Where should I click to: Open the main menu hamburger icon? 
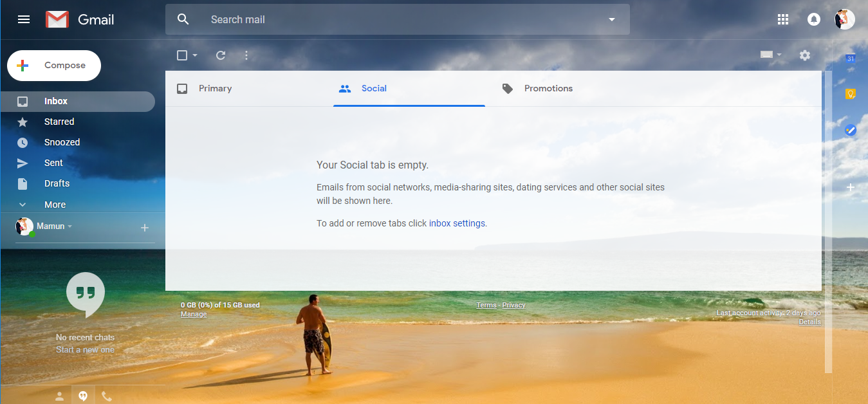click(x=24, y=19)
